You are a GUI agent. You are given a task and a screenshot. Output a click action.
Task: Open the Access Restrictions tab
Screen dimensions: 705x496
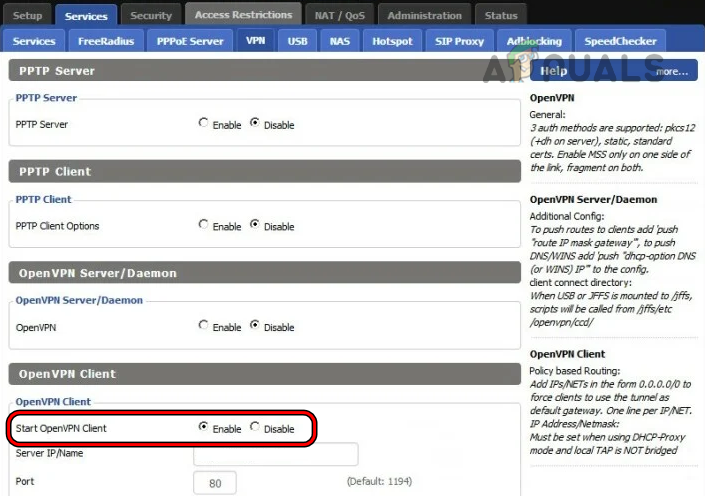243,14
